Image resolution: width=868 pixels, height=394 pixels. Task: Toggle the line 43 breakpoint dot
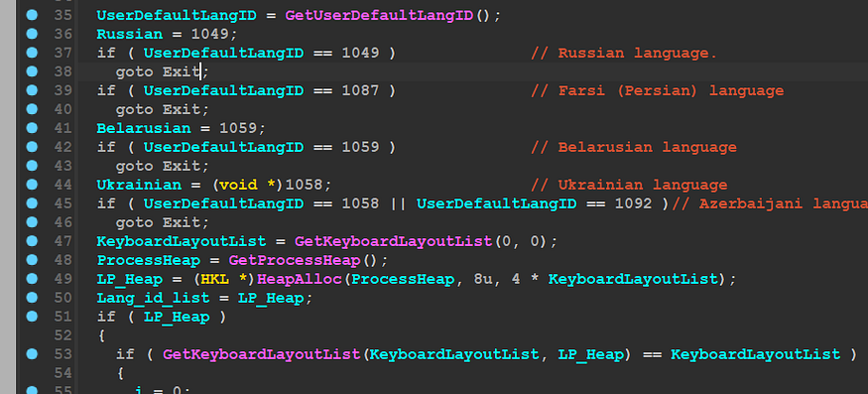pos(32,166)
